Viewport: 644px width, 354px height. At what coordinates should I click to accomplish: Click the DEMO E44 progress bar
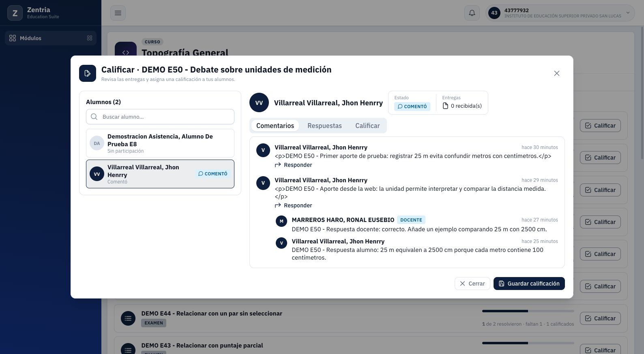point(528,311)
